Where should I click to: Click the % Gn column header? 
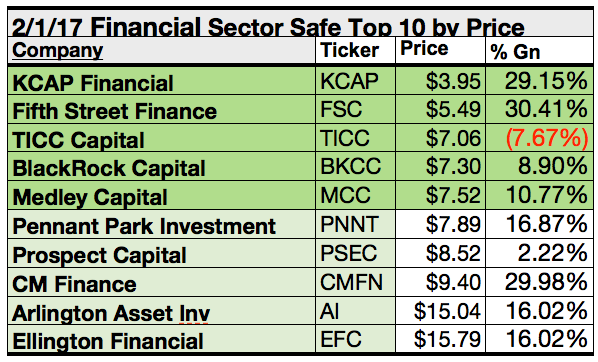(x=539, y=50)
